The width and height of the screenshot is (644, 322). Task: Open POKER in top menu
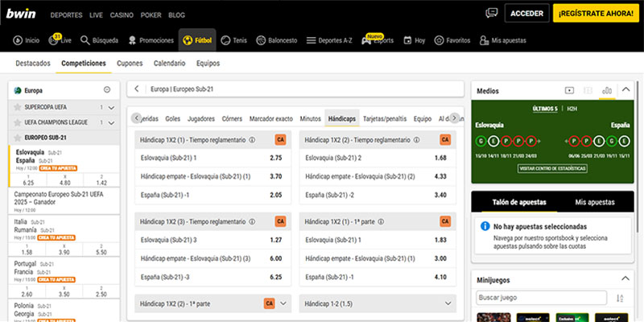(151, 15)
